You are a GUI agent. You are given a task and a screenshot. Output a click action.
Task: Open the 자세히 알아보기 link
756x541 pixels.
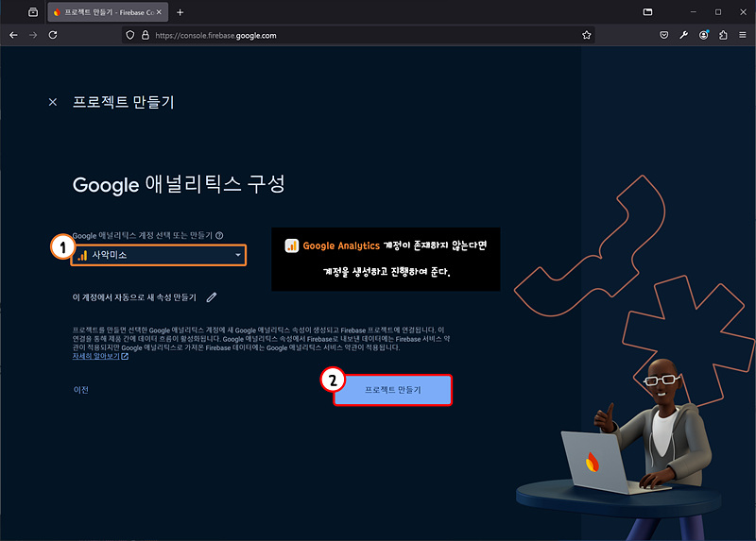coord(100,357)
